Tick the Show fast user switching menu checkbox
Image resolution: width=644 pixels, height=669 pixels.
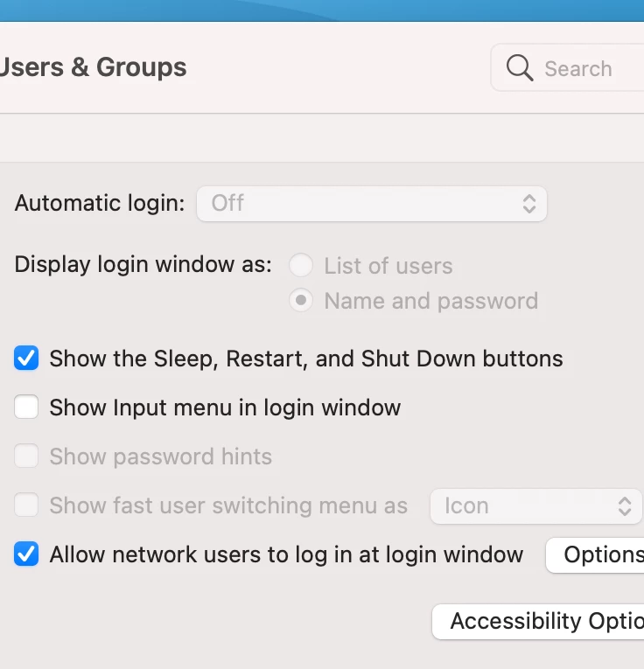point(26,505)
